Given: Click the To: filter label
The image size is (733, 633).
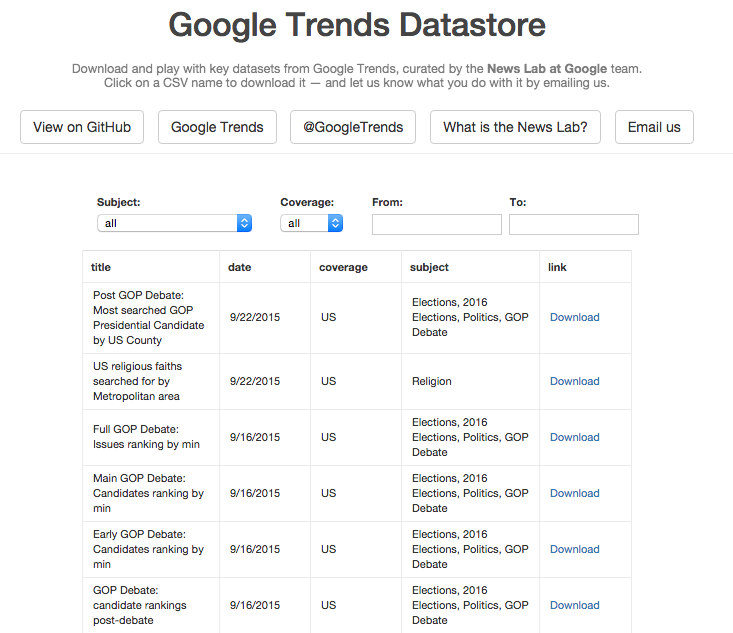Looking at the screenshot, I should point(517,202).
